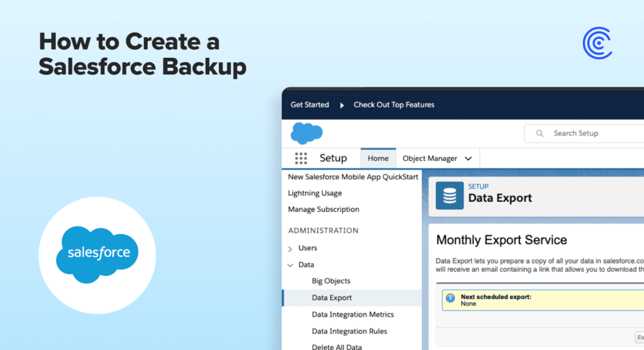This screenshot has height=350, width=644.
Task: Click the arrow after Get Started
Action: point(341,105)
